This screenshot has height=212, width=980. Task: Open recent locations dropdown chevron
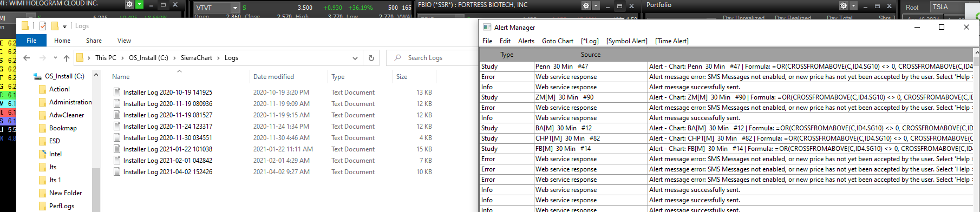click(x=55, y=58)
